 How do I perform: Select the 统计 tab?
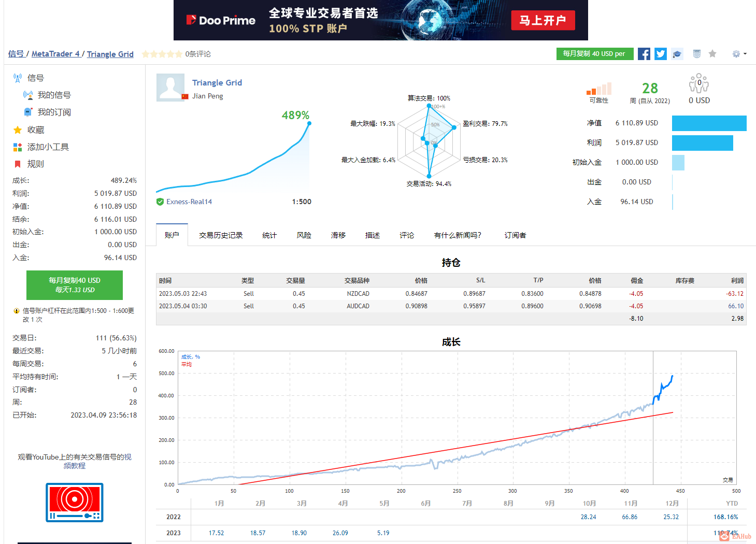tap(269, 235)
